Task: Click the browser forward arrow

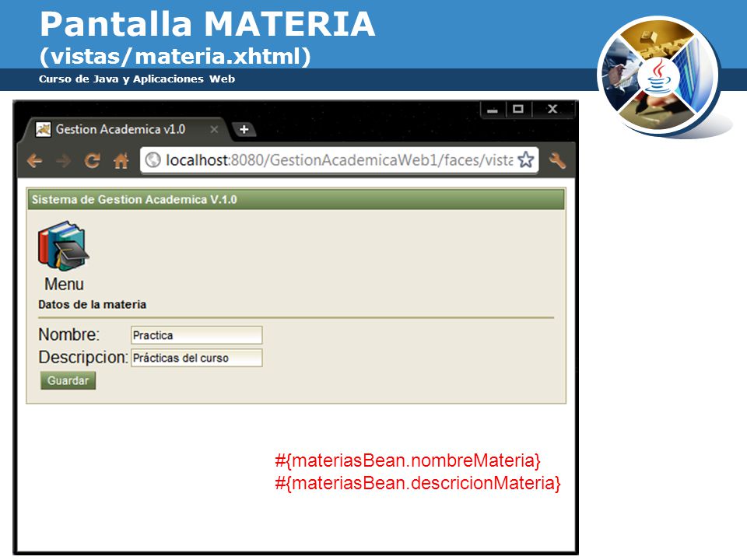Action: pyautogui.click(x=63, y=161)
